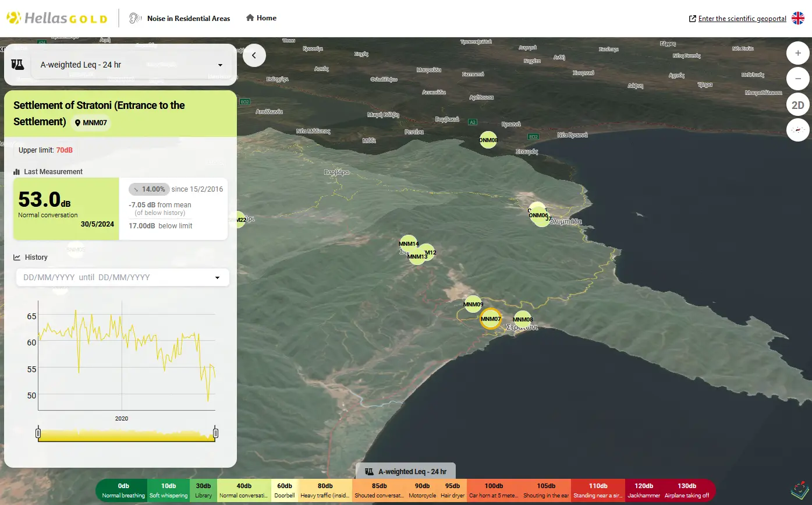Click the 120db Jackhammer legend swatch
This screenshot has height=505, width=812.
(x=644, y=490)
